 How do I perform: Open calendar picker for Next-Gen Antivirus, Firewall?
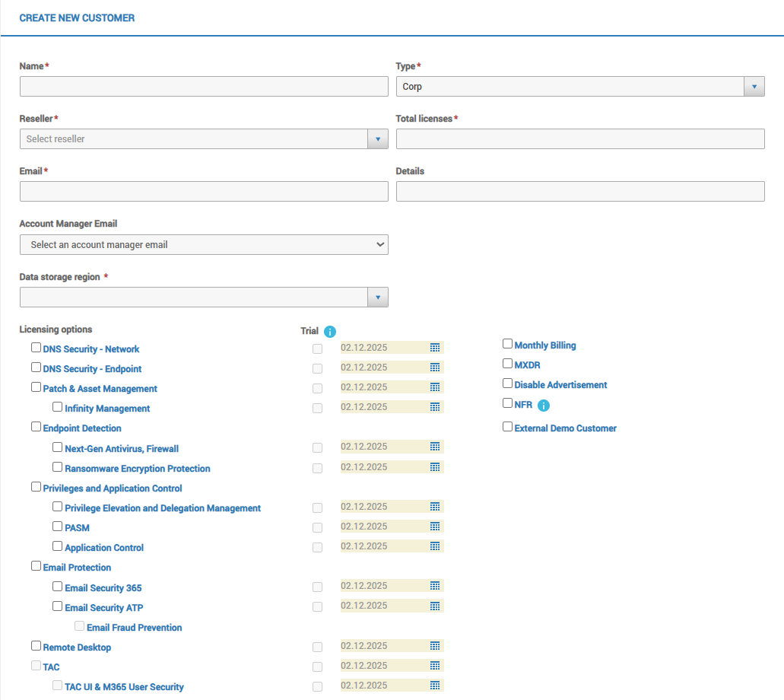[x=435, y=447]
